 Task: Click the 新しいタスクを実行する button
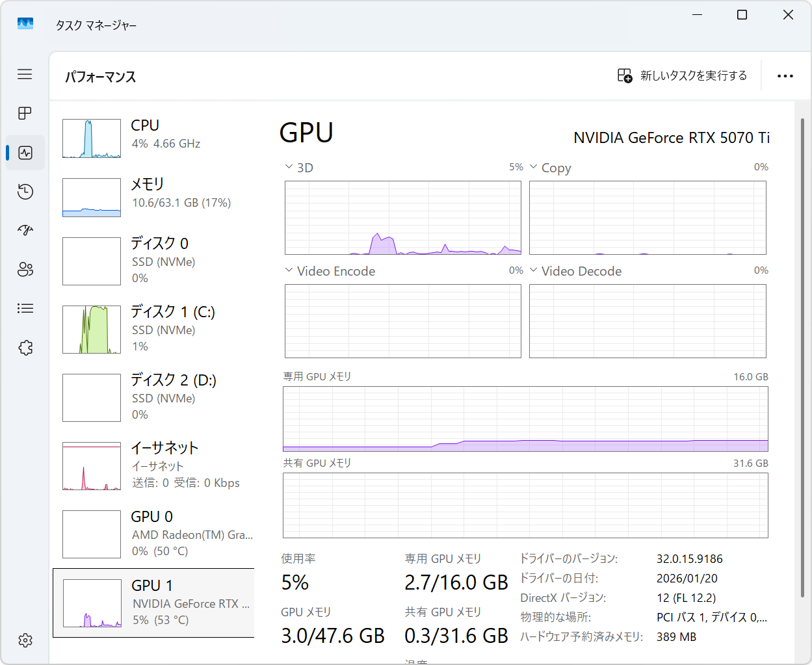point(682,76)
